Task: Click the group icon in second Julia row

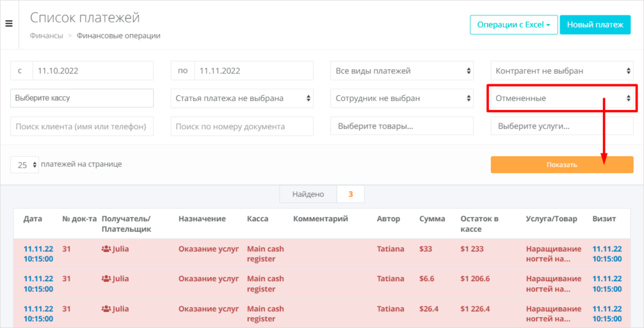Action: click(106, 279)
